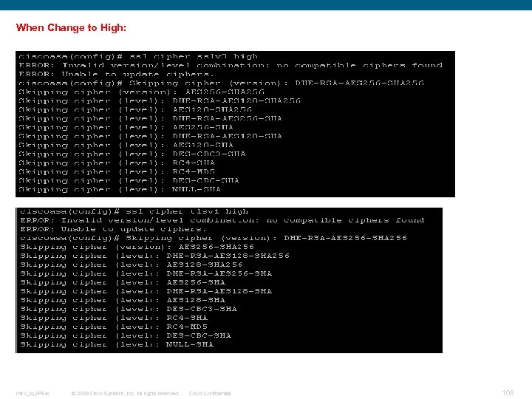Screen dimensions: 532x399
Task: Click DHE-RSA-AES256-SHA256 in the tlsv1 terminal
Action: (x=345, y=238)
